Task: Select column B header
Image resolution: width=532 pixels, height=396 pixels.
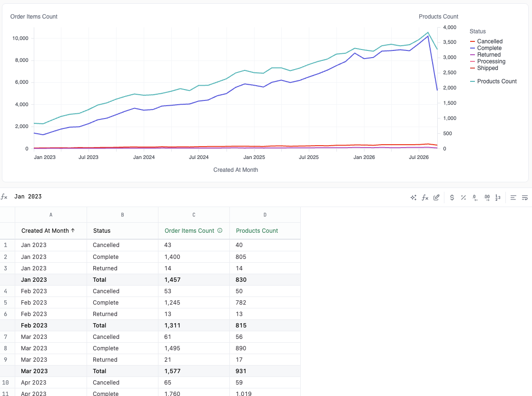Action: pos(122,215)
